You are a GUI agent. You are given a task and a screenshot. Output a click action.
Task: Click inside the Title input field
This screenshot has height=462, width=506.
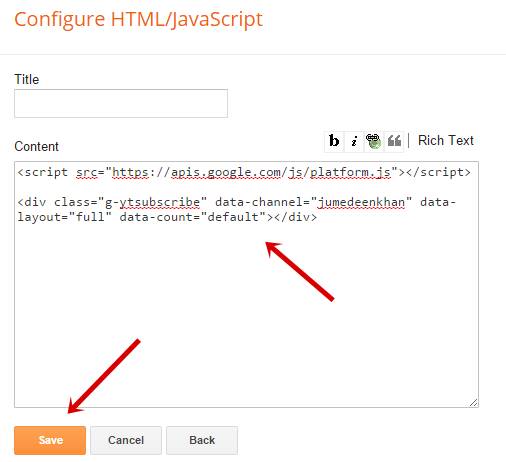tap(121, 103)
